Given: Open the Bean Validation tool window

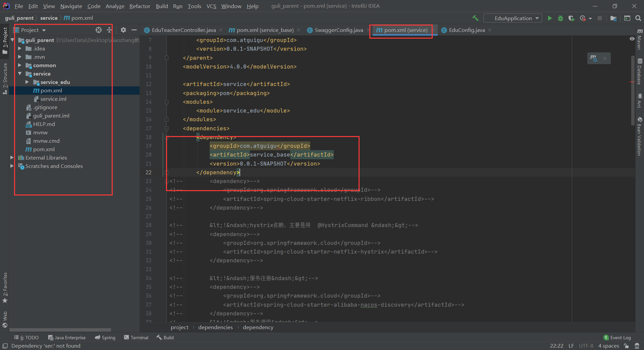Looking at the screenshot, I should click(640, 136).
